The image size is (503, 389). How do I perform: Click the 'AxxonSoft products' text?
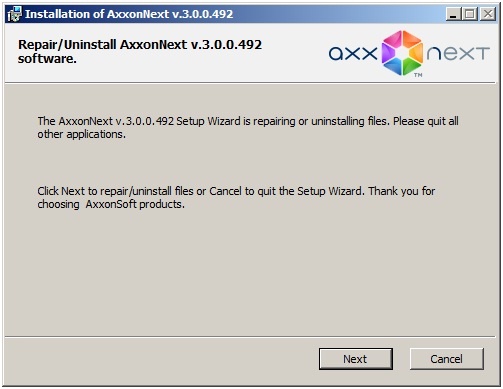(135, 204)
